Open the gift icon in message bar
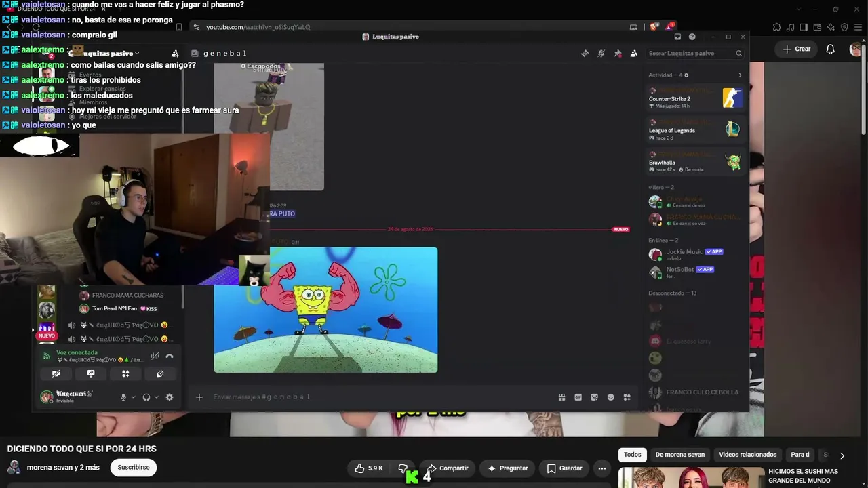Viewport: 868px width, 488px height. (x=561, y=397)
